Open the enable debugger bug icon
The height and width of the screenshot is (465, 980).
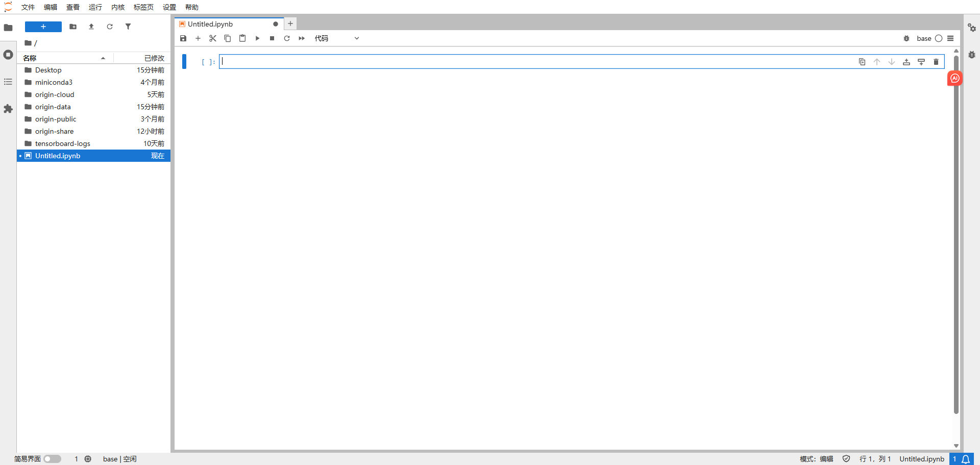906,38
